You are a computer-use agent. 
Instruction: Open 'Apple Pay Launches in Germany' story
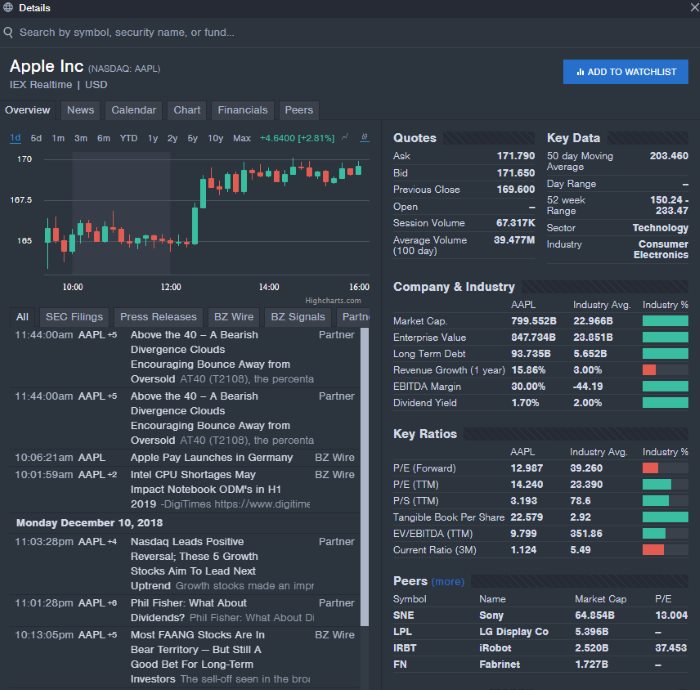(x=212, y=457)
